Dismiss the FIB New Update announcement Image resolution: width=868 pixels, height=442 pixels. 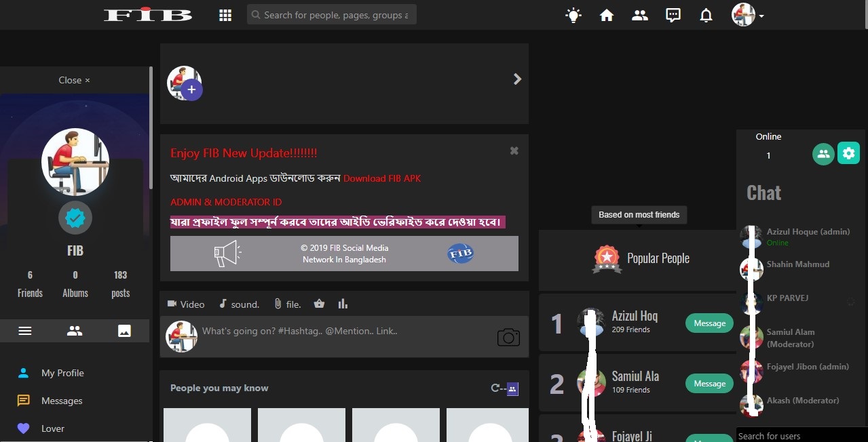pos(514,150)
